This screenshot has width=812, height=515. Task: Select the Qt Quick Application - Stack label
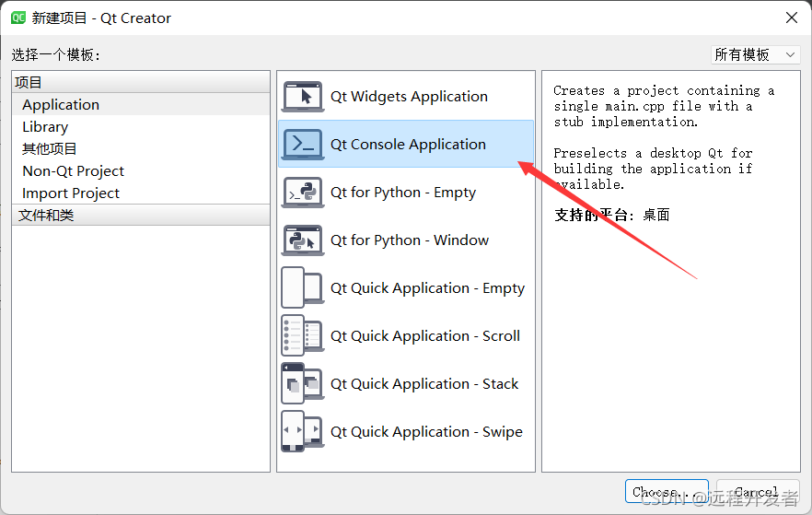424,384
